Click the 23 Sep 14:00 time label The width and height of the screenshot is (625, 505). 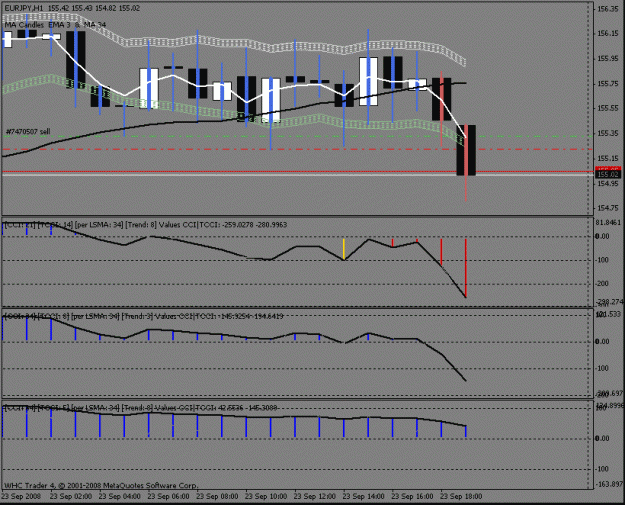[x=364, y=496]
